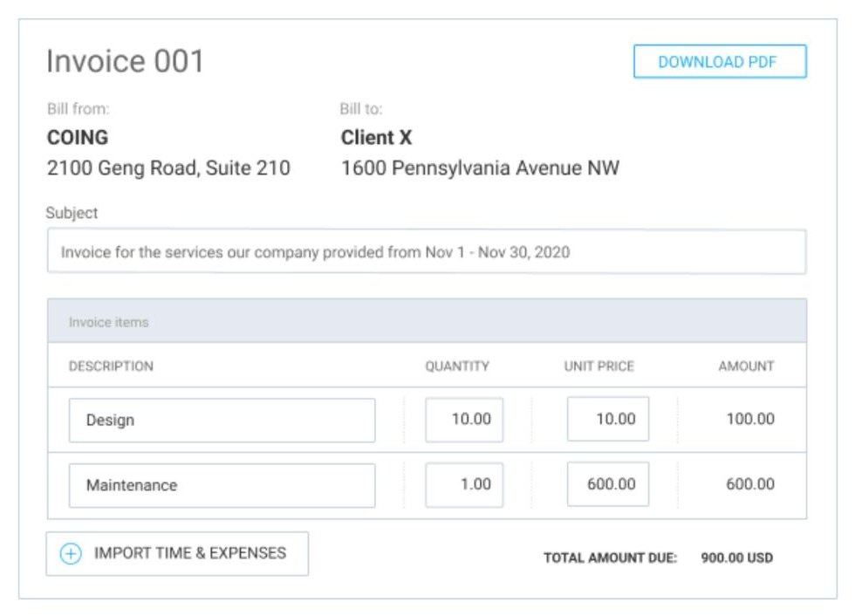Image resolution: width=855 pixels, height=616 pixels.
Task: Change the Maintenance unit price 600.00 field
Action: click(608, 484)
